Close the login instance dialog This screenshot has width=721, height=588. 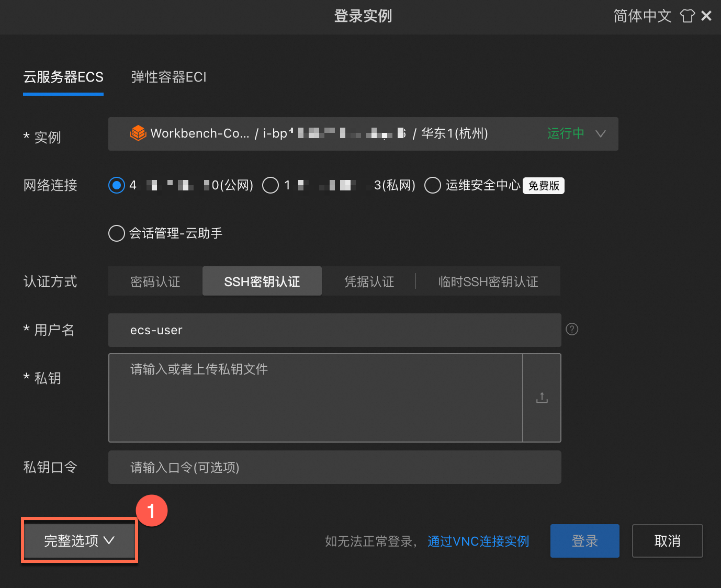pos(706,16)
